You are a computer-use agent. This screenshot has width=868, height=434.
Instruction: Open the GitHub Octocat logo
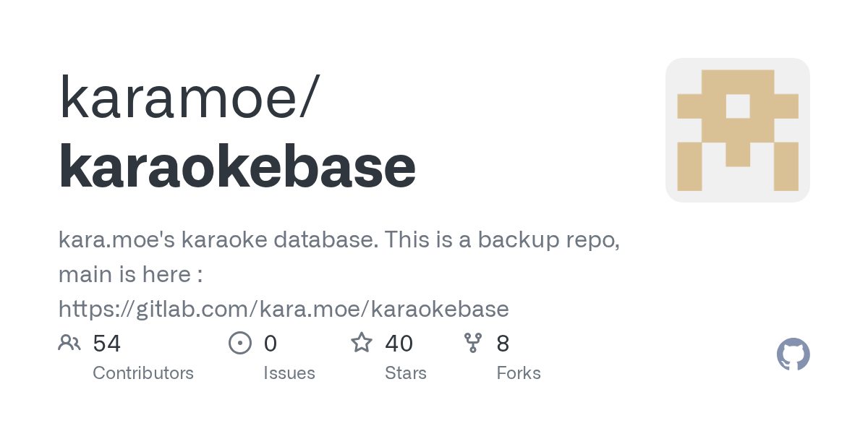[x=793, y=354]
